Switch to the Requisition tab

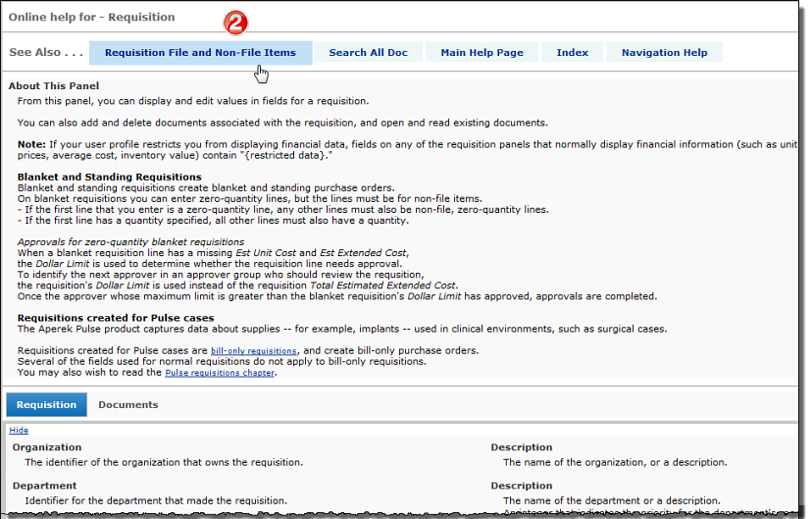(46, 404)
